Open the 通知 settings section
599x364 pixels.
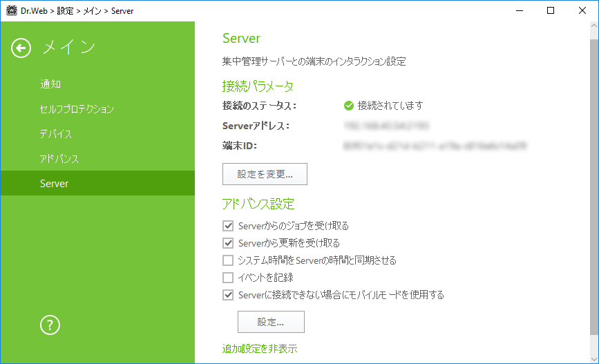[50, 84]
